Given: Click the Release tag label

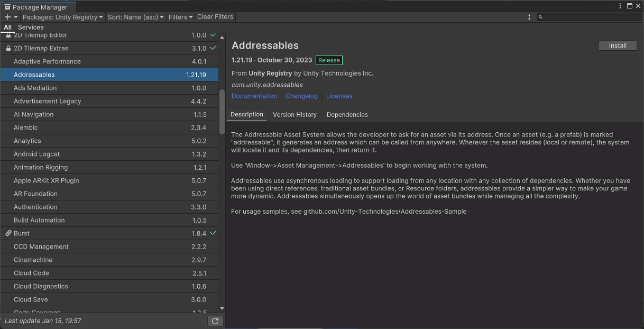Looking at the screenshot, I should (329, 60).
